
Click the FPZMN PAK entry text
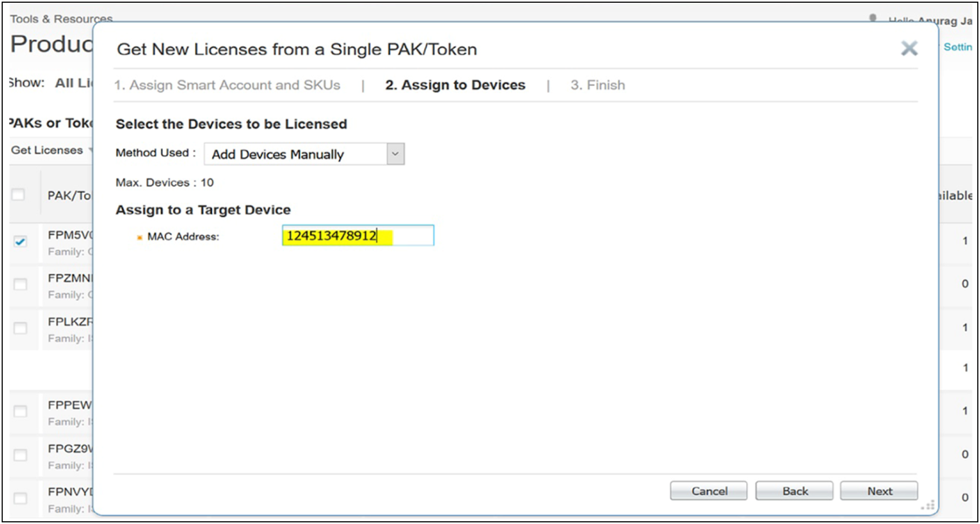(x=71, y=278)
